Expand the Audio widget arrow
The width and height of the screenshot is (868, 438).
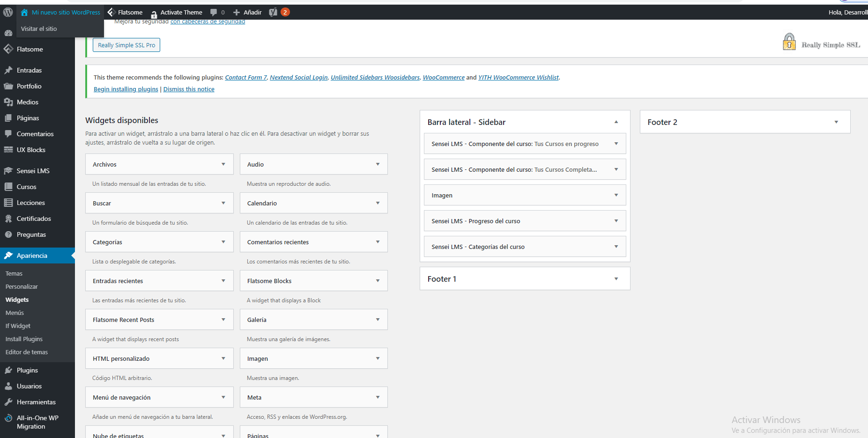click(378, 164)
